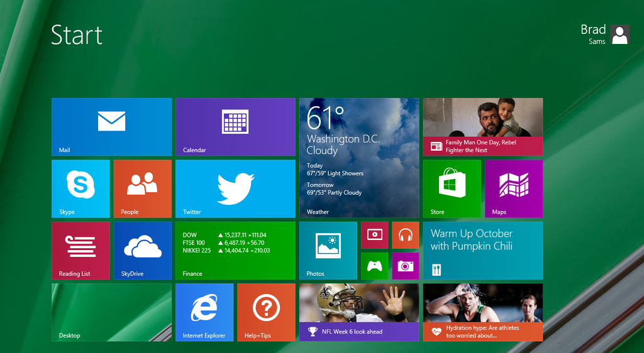Open the Weather tile for Washington D.C.
Image resolution: width=644 pixels, height=353 pixels.
pos(359,158)
